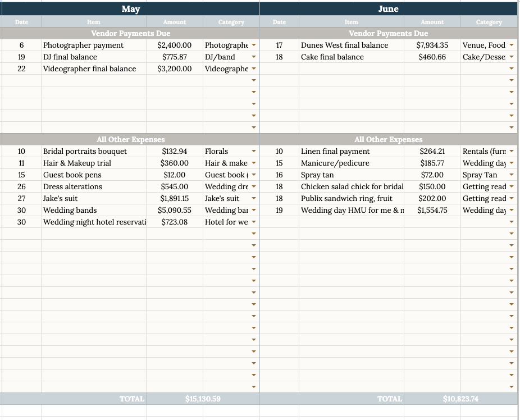The height and width of the screenshot is (420, 520).
Task: Select the $2,400.00 amount cell
Action: (x=175, y=45)
